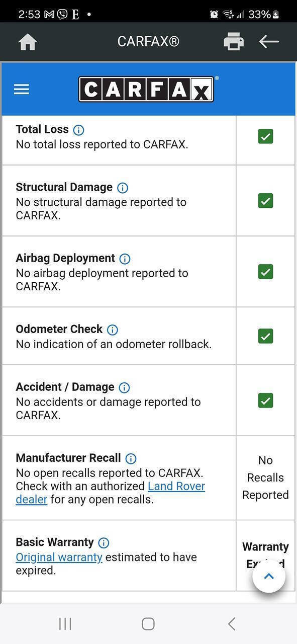Screen dimensions: 297x644
Task: Show Manufacturer Recall info
Action: click(x=131, y=458)
